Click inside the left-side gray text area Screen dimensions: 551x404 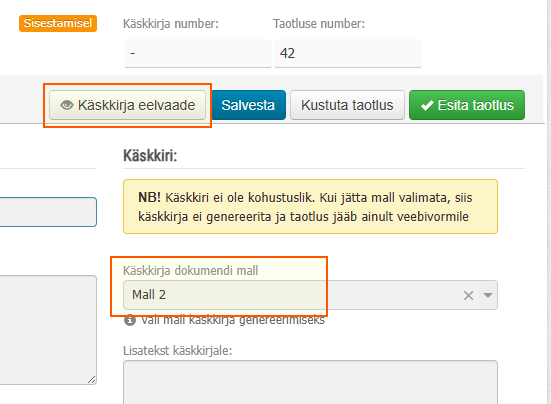pos(48,330)
